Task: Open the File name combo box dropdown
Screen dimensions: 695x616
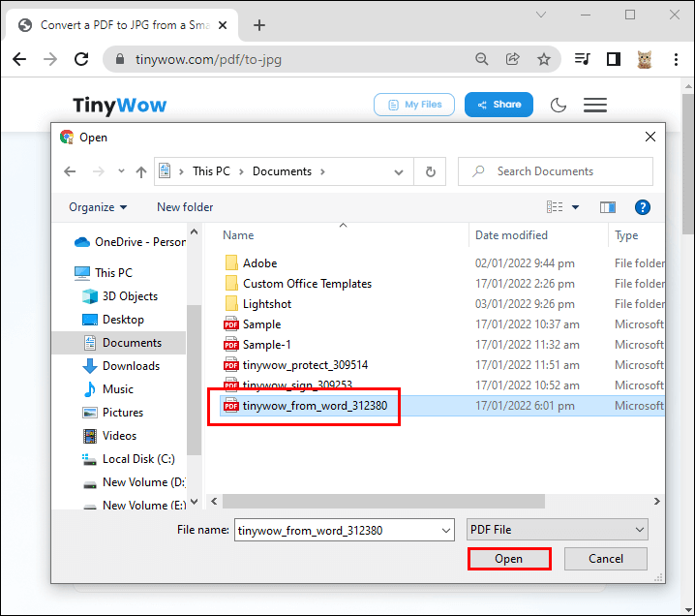Action: click(446, 531)
